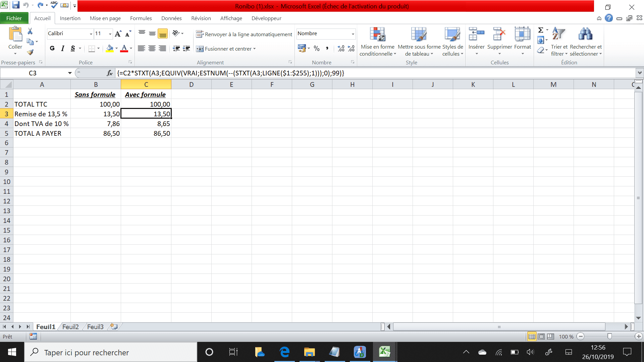Open the Fichier menu button
Viewport: 644px width, 362px height.
click(x=14, y=18)
